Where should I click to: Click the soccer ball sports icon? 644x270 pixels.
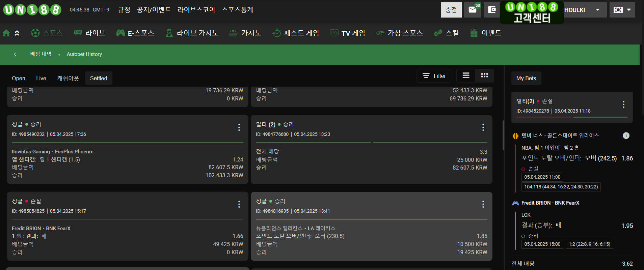35,33
